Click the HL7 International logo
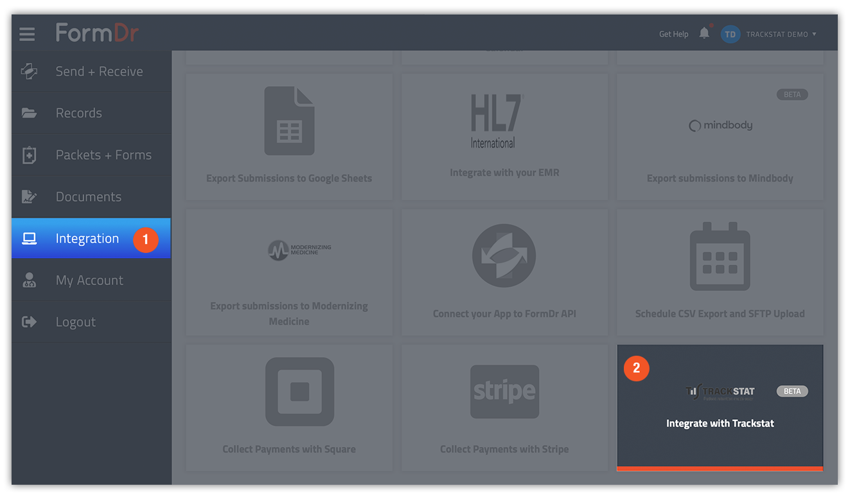Image resolution: width=850 pixels, height=504 pixels. [497, 121]
